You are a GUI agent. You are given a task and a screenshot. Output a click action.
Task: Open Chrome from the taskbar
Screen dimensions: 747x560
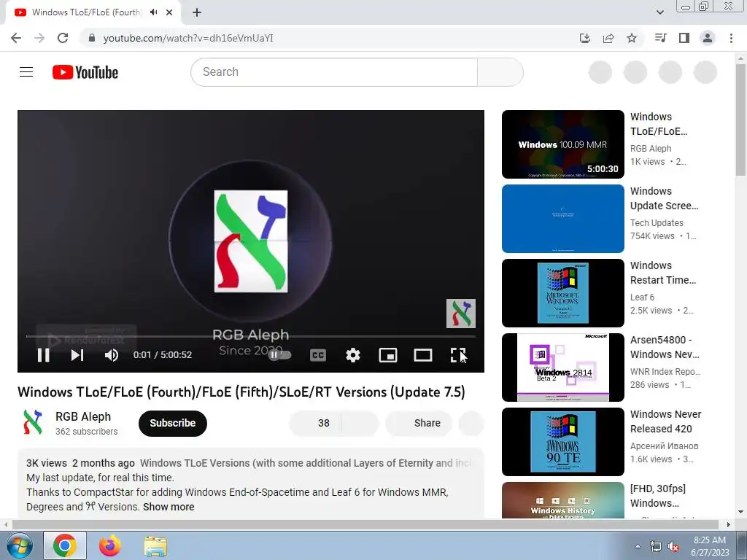[x=65, y=545]
